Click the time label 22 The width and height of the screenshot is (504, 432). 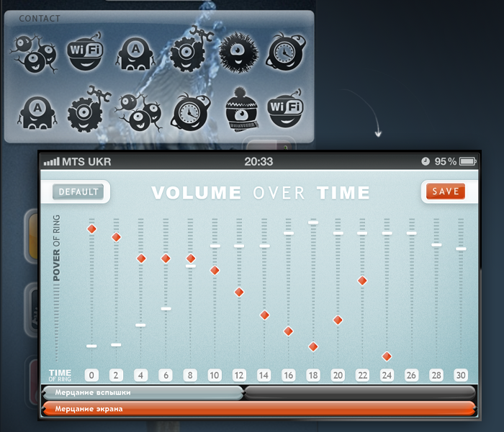coord(362,375)
